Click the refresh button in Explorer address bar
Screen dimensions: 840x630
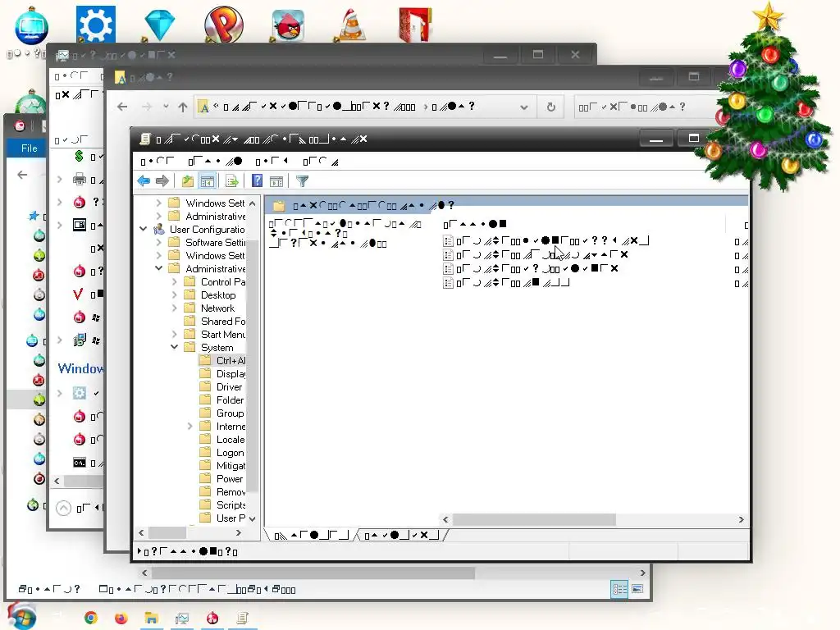coord(550,107)
